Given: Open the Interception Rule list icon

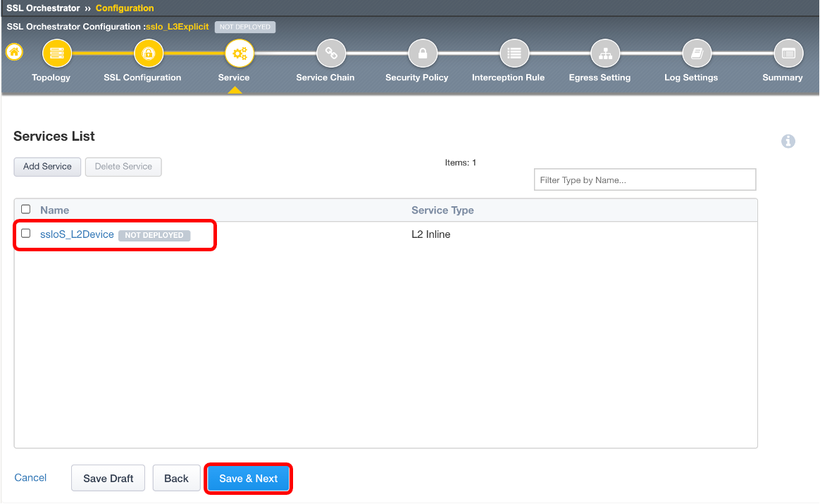Looking at the screenshot, I should point(514,53).
